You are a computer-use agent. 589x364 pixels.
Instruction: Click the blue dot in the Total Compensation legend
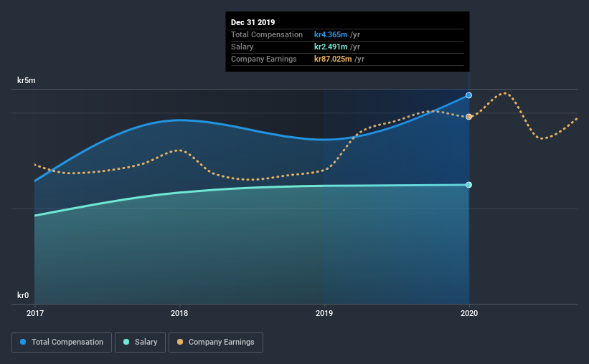pyautogui.click(x=23, y=342)
